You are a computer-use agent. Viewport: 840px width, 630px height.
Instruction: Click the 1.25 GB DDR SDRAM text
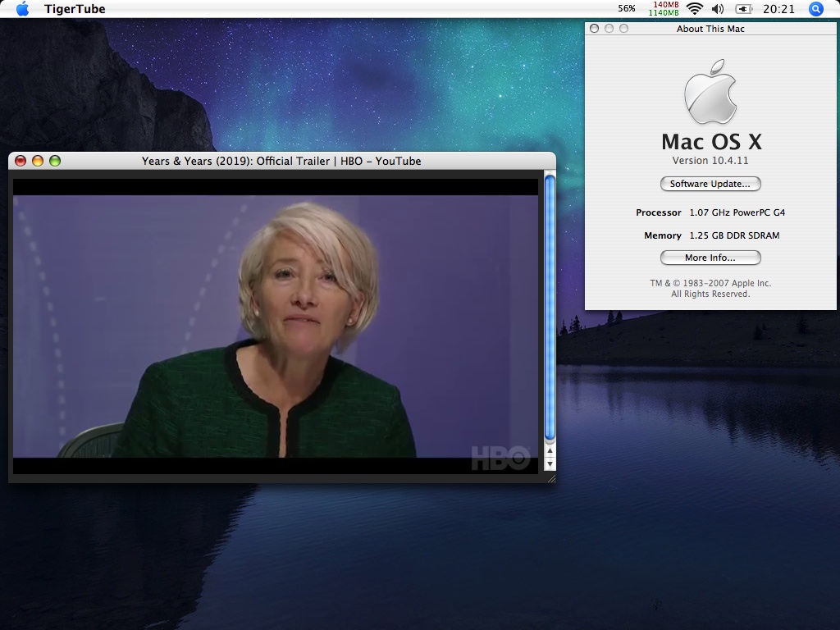734,235
